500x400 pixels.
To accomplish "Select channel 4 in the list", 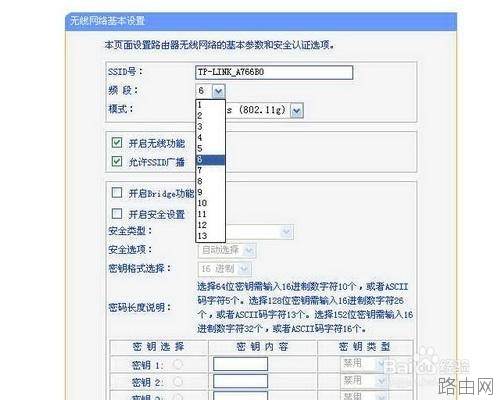I will coord(210,138).
